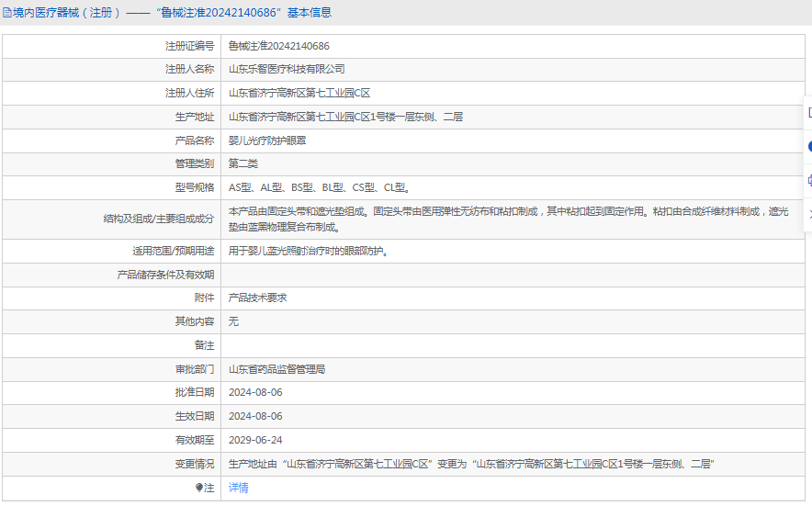This screenshot has width=812, height=506.
Task: Click the 第二类 management category value
Action: coord(243,163)
